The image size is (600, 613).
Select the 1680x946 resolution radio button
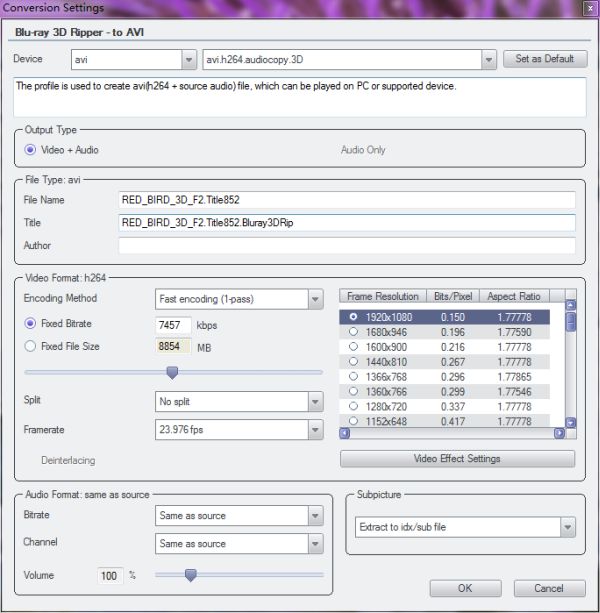[353, 332]
